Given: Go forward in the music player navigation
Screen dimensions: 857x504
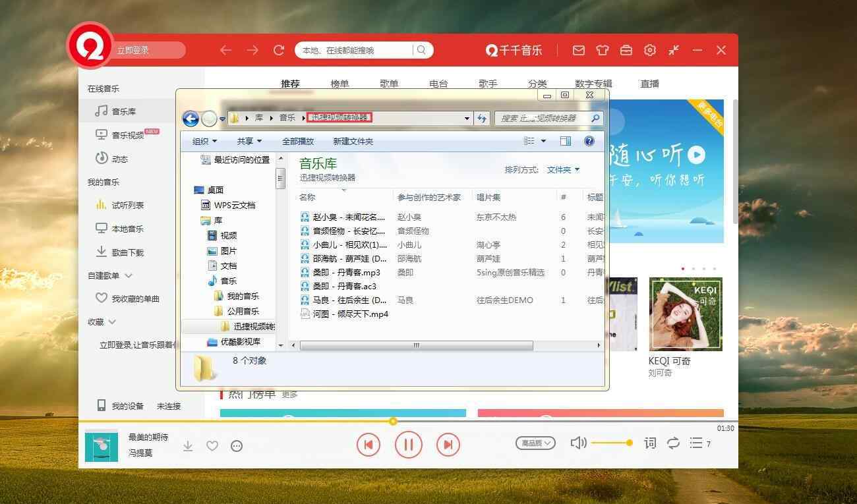Looking at the screenshot, I should tap(252, 50).
